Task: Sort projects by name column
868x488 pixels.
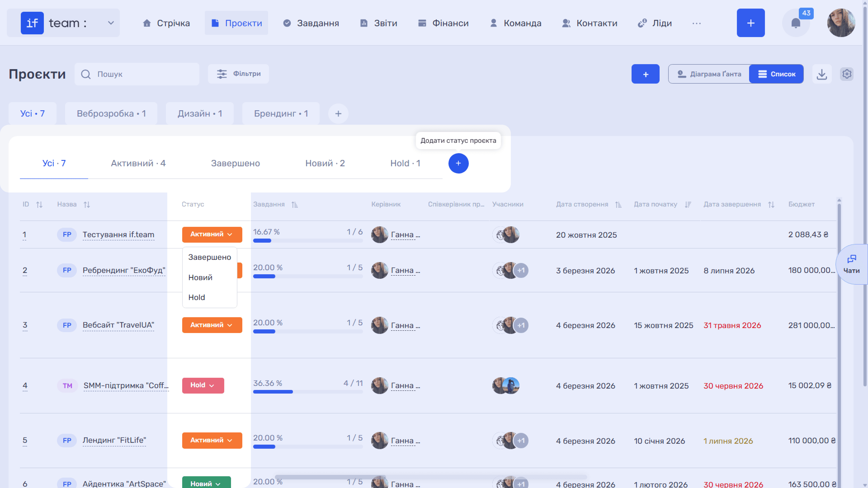Action: 87,204
